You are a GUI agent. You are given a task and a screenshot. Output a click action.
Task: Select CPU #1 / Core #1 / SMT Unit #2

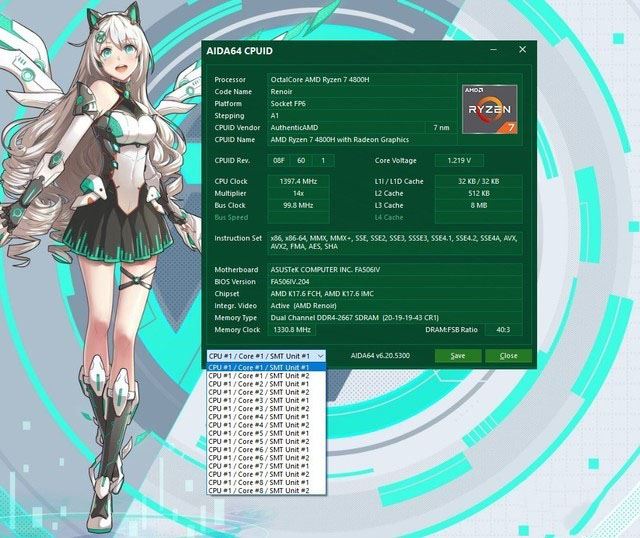pos(267,376)
